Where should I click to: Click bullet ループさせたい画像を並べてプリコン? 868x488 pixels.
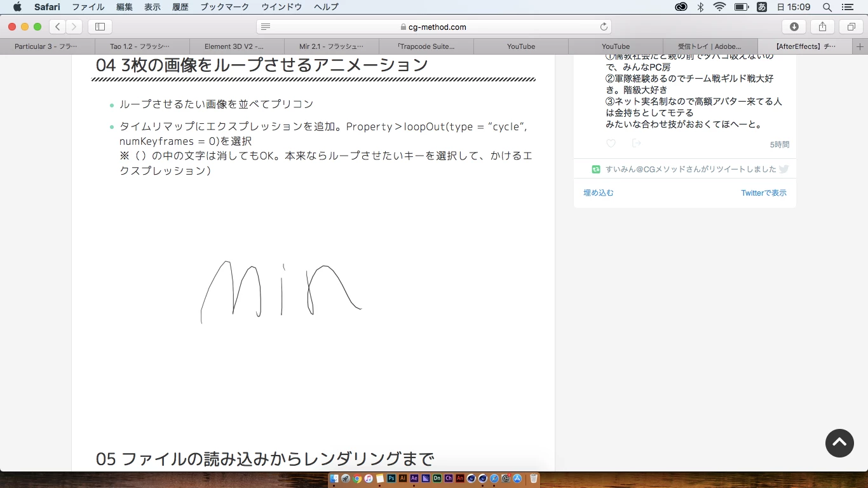[x=217, y=104]
